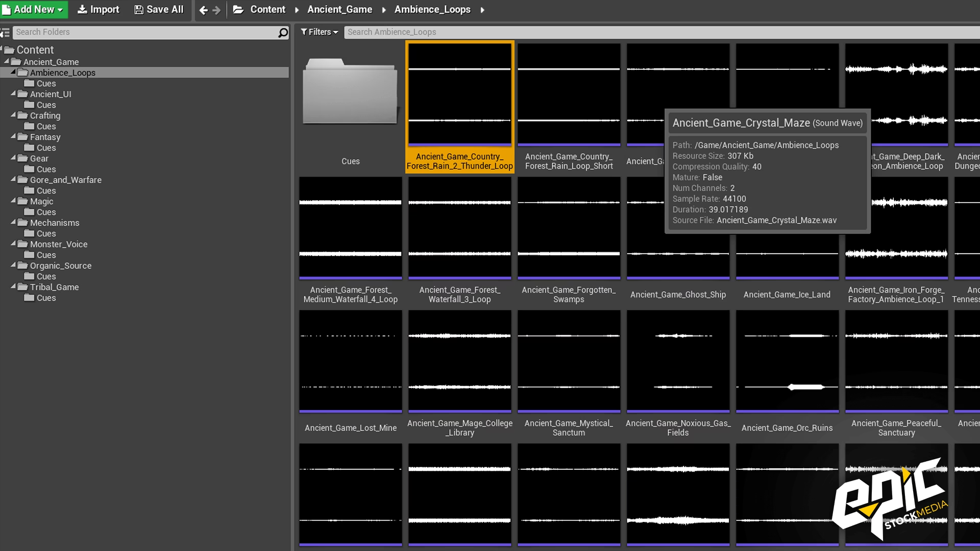Screen dimensions: 980x551
Task: Select the Ancient_Game_Orc_Ruins asset
Action: [787, 361]
